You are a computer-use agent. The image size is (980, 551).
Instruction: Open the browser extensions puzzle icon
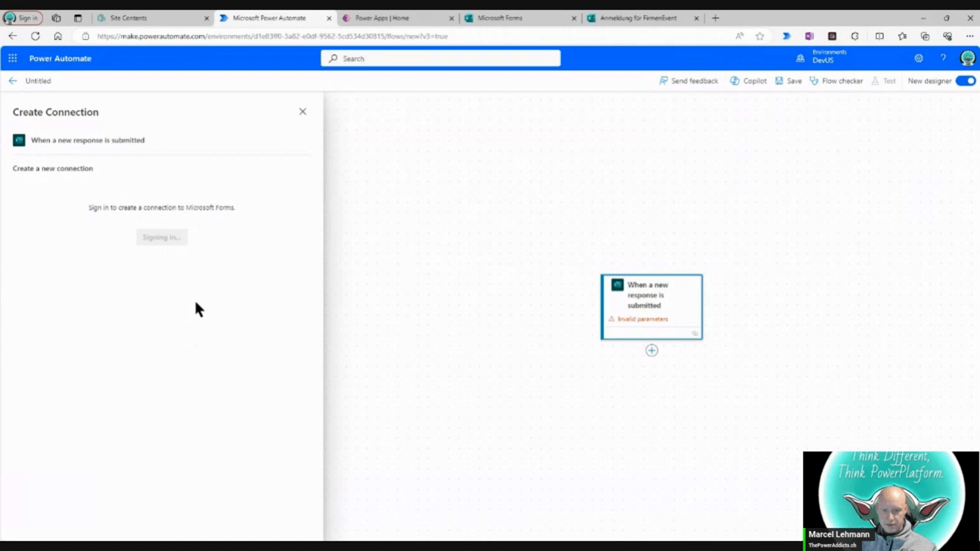coord(855,36)
